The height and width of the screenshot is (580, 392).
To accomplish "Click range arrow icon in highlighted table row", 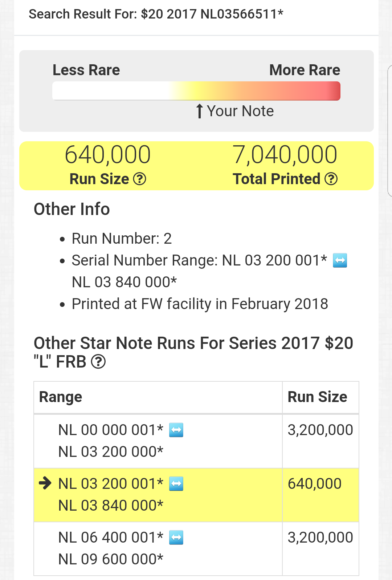I will (x=176, y=484).
